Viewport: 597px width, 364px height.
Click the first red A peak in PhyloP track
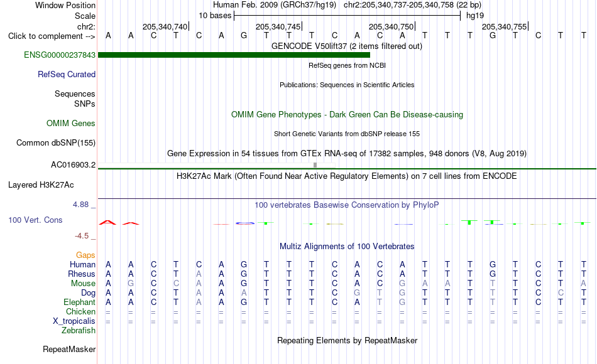[x=107, y=222]
